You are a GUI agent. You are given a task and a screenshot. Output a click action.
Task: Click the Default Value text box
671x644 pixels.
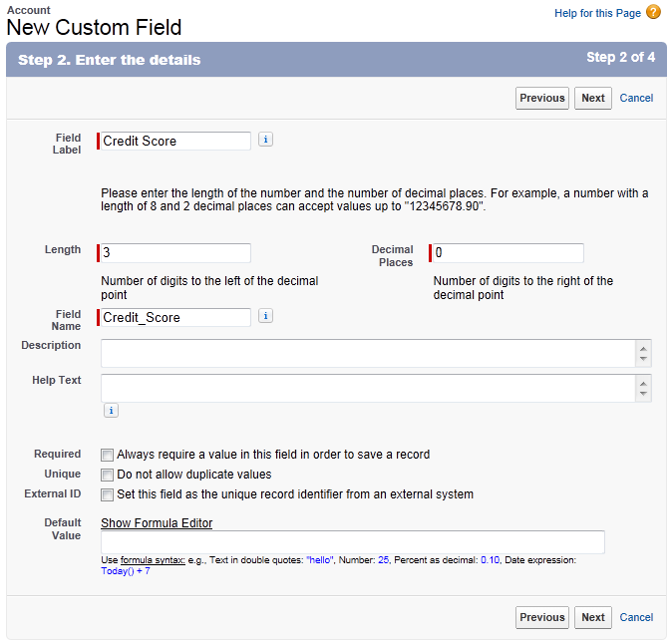(353, 542)
